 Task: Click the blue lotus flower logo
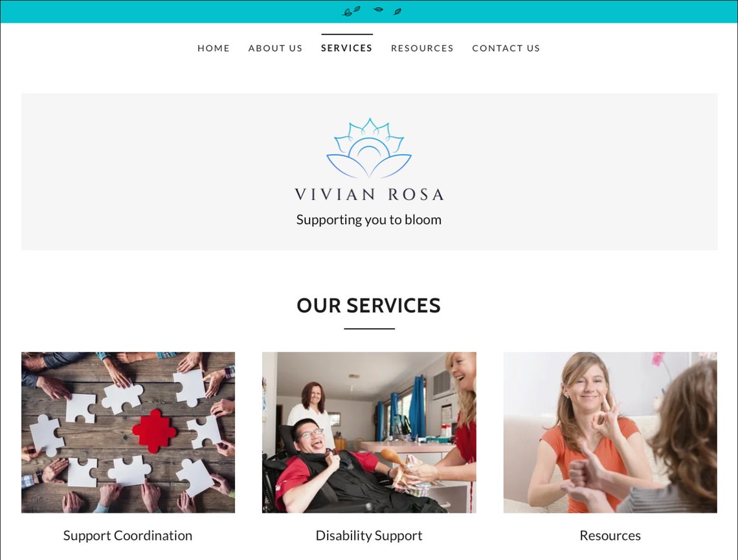(x=369, y=148)
